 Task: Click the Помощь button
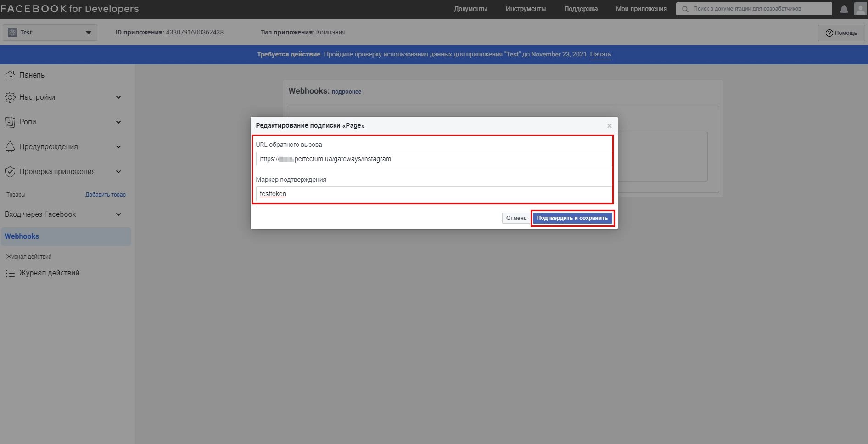(841, 33)
